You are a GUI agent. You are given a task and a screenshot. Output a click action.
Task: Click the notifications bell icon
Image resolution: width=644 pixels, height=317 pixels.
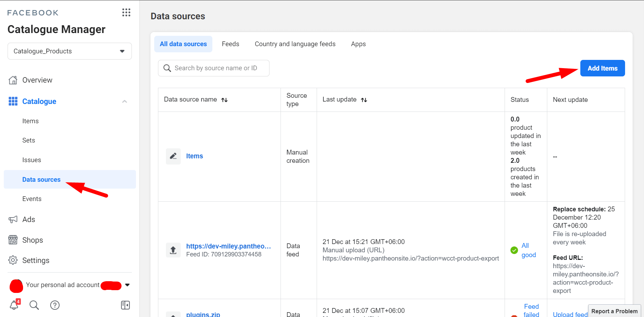point(14,305)
